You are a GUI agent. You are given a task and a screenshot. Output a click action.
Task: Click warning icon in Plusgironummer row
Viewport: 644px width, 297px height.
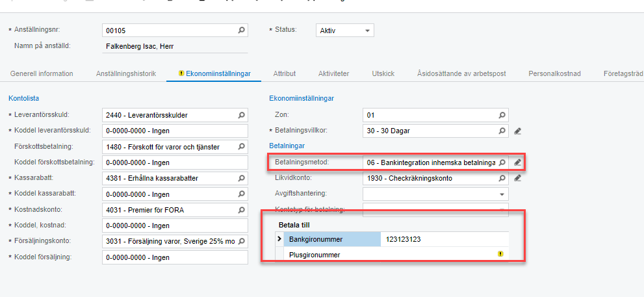[x=500, y=254]
